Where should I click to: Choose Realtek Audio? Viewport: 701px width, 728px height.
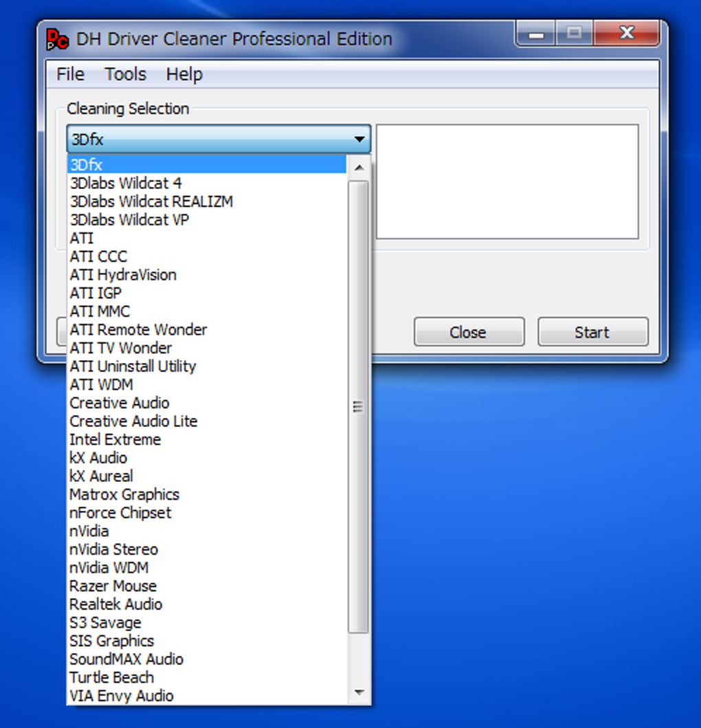click(207, 604)
